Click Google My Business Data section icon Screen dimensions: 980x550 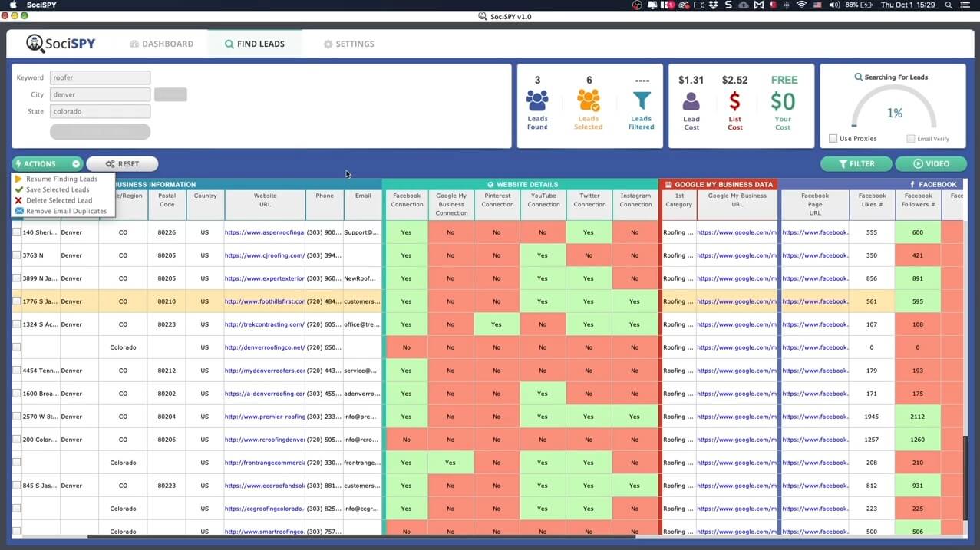(x=668, y=185)
